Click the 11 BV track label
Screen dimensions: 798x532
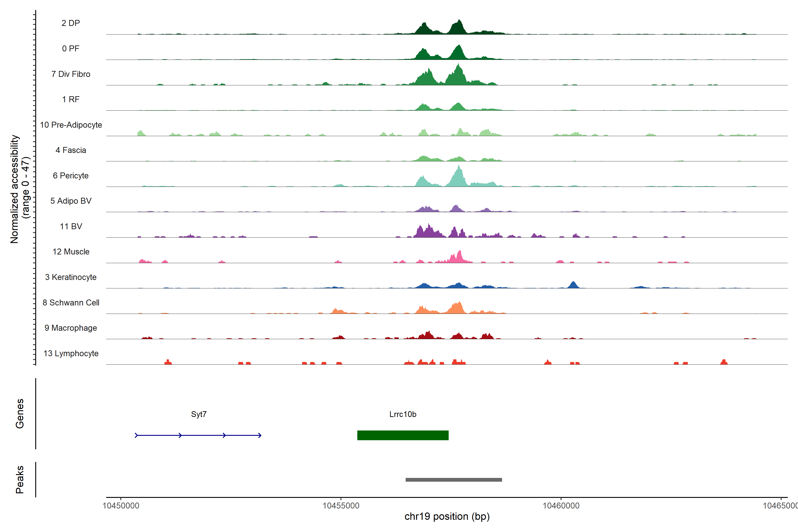(70, 226)
